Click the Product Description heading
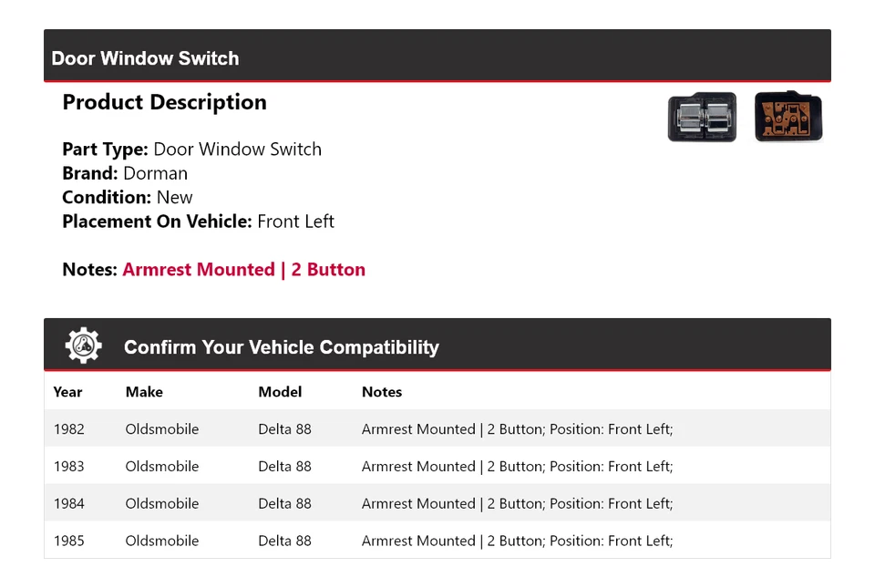 (164, 102)
